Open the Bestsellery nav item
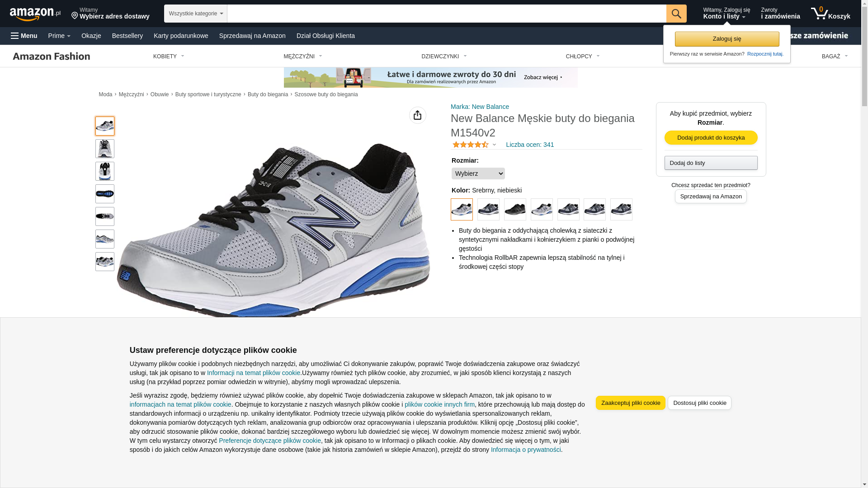The height and width of the screenshot is (488, 868). click(x=127, y=36)
